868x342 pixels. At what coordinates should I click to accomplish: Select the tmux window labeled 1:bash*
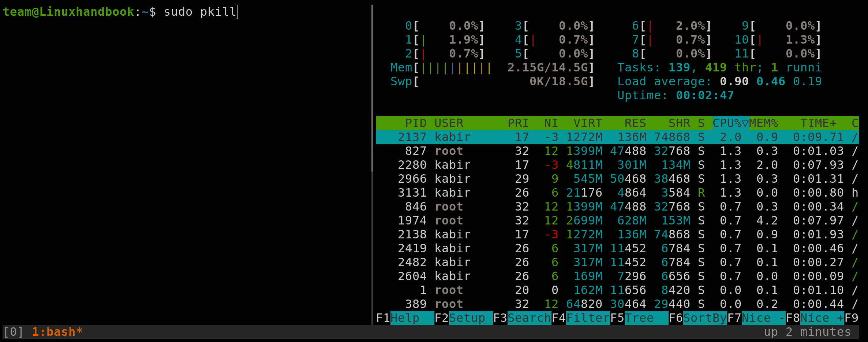click(x=57, y=332)
